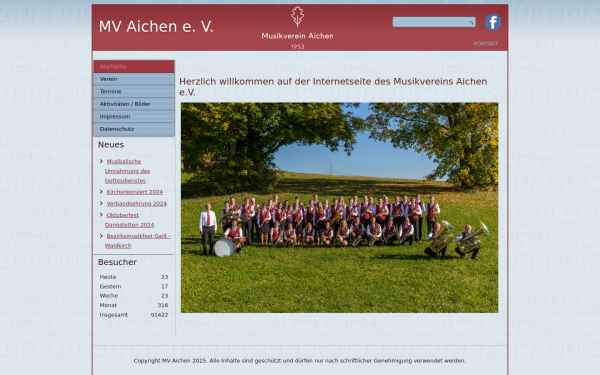This screenshot has width=600, height=375.
Task: Open the Datenschutz menu item
Action: point(134,129)
